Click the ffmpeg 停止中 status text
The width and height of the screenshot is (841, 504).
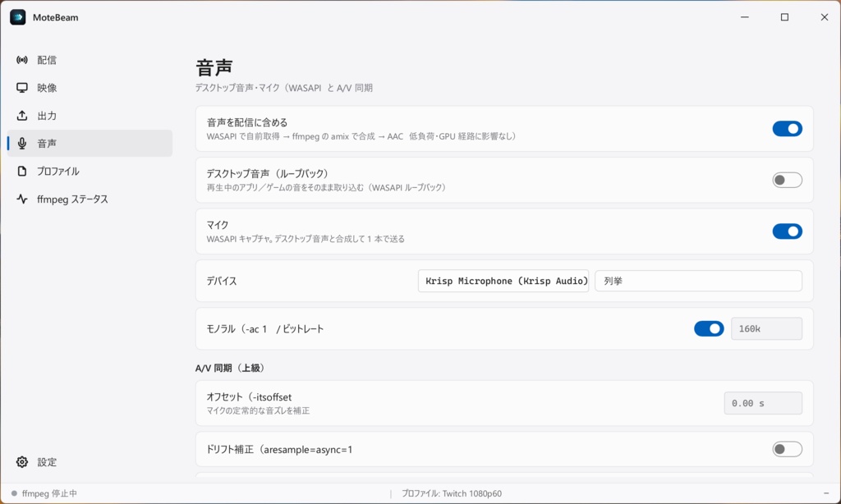point(49,493)
